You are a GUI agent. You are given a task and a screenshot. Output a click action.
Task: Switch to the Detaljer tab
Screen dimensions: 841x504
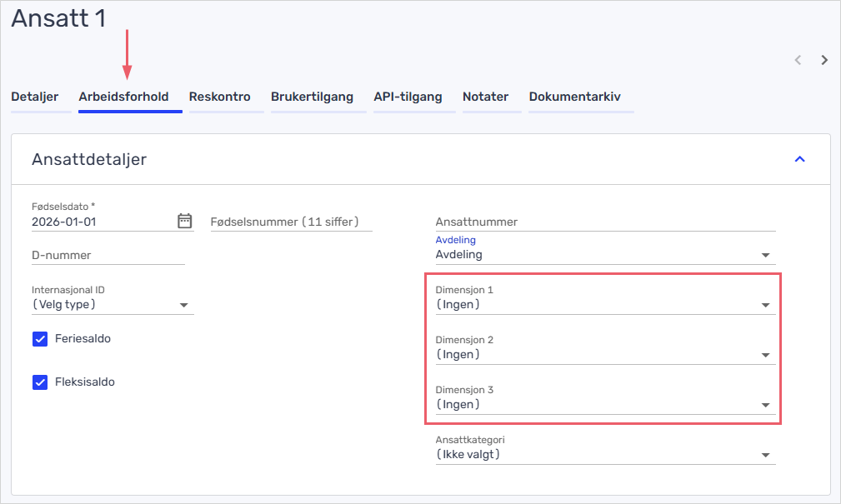35,97
